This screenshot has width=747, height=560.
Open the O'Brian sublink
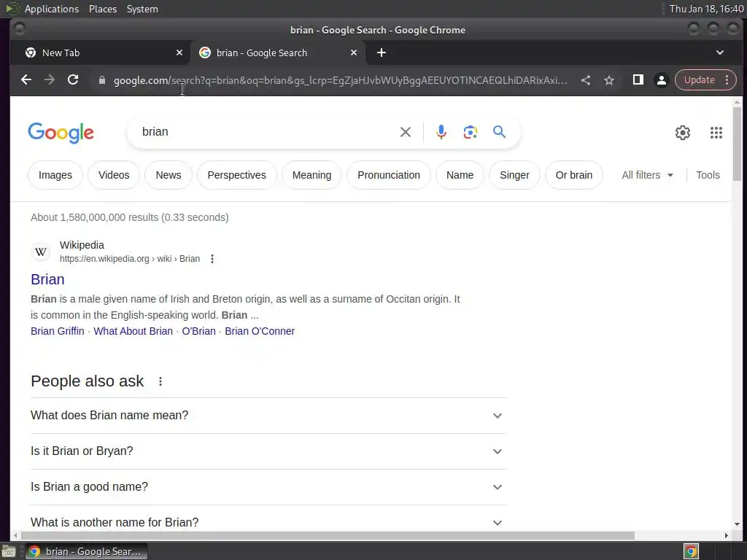pyautogui.click(x=198, y=331)
